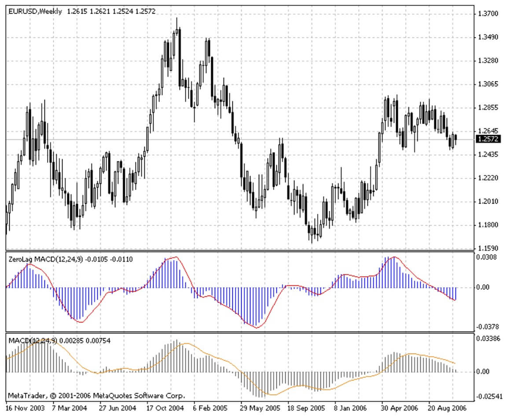507x420 pixels.
Task: Click the 6 Feb 2005 date label
Action: [x=211, y=408]
